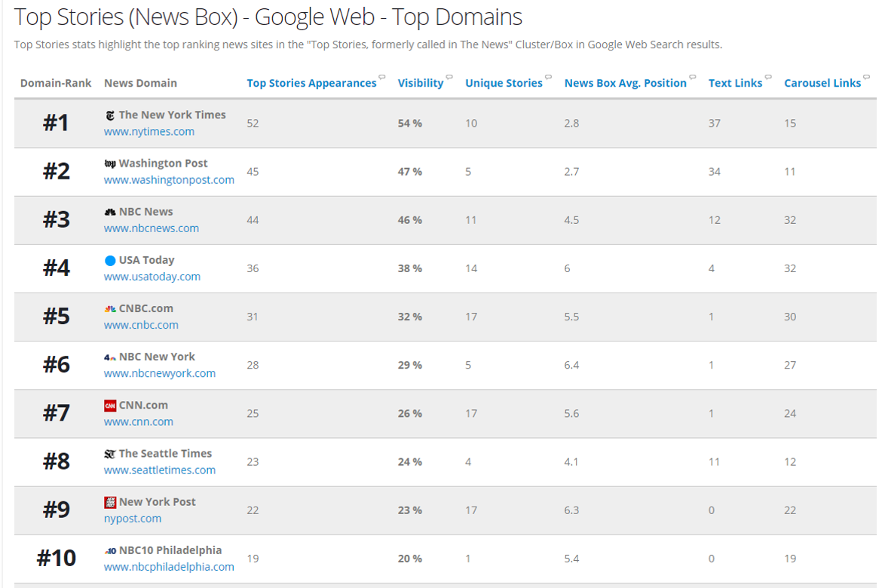Click the #1 rank cell

point(57,123)
